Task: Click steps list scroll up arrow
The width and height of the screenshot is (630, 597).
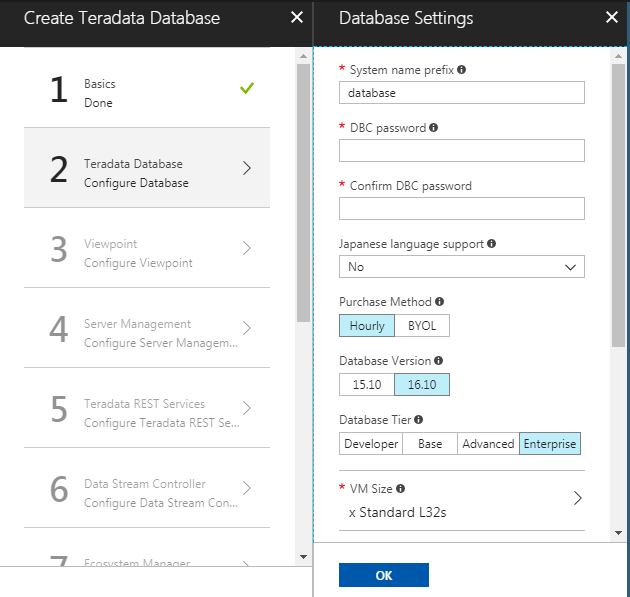Action: coord(303,56)
